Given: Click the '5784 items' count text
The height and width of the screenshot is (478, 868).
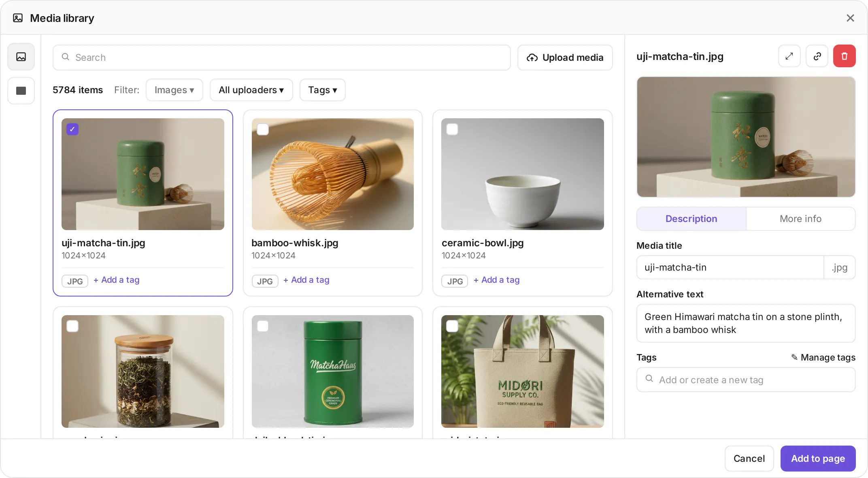Looking at the screenshot, I should (78, 90).
